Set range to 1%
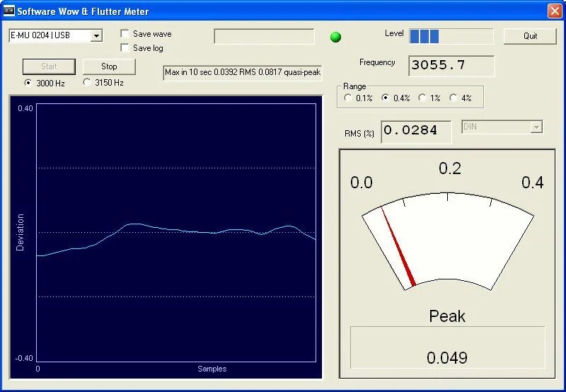 [422, 98]
